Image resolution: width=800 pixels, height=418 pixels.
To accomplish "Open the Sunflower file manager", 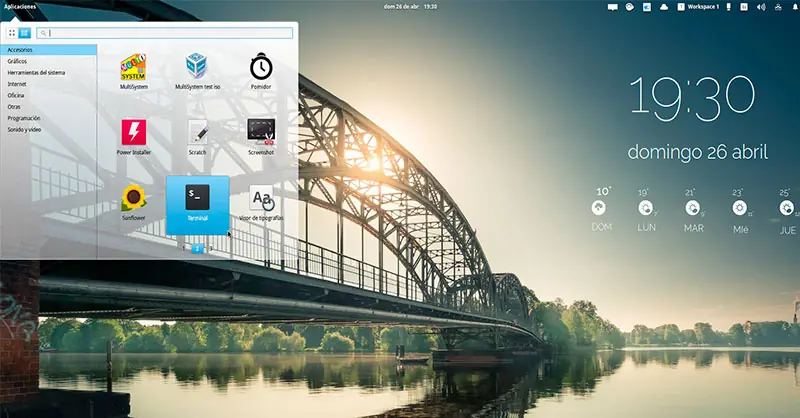I will click(x=134, y=203).
